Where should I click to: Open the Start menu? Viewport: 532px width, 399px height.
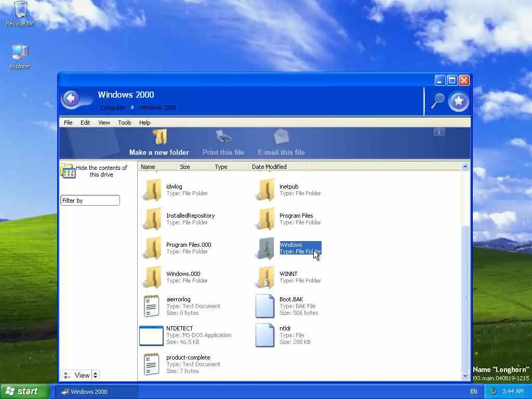coord(24,392)
